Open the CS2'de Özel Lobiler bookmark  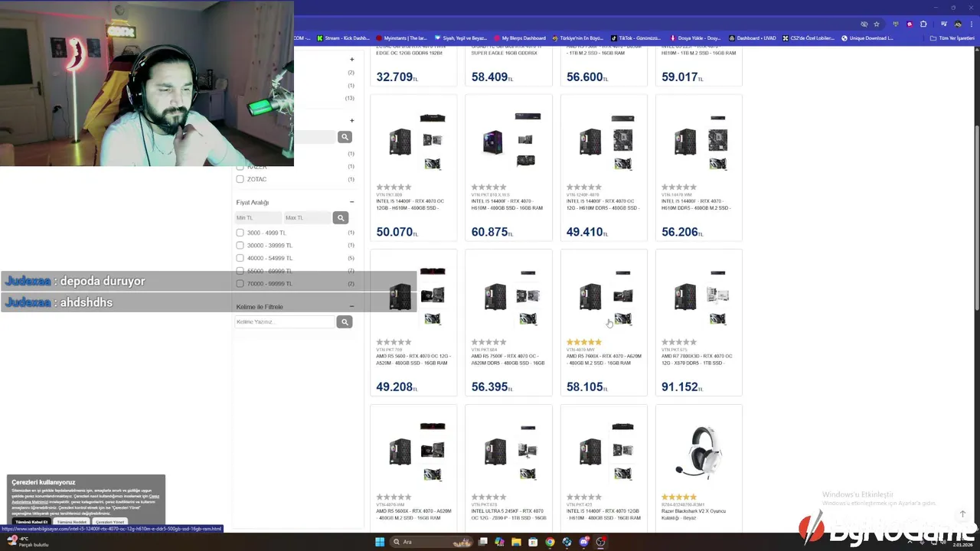click(x=809, y=37)
